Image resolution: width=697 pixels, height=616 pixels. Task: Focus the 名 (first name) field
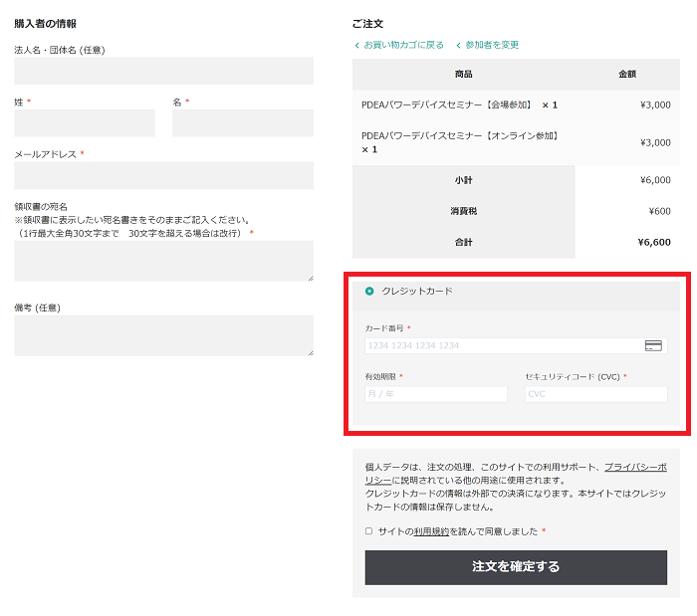point(243,123)
